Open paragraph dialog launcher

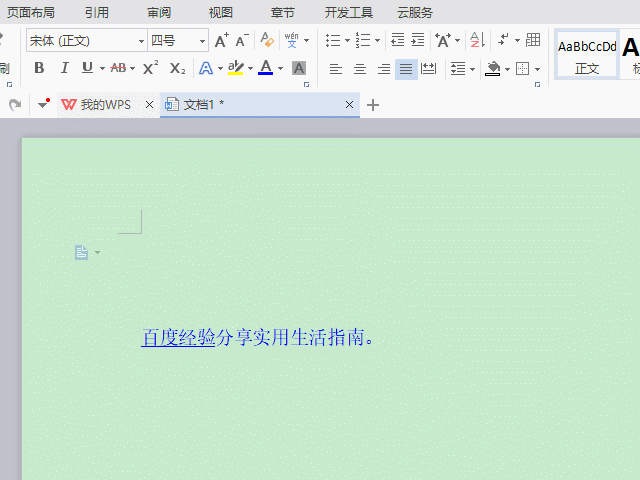pyautogui.click(x=538, y=84)
